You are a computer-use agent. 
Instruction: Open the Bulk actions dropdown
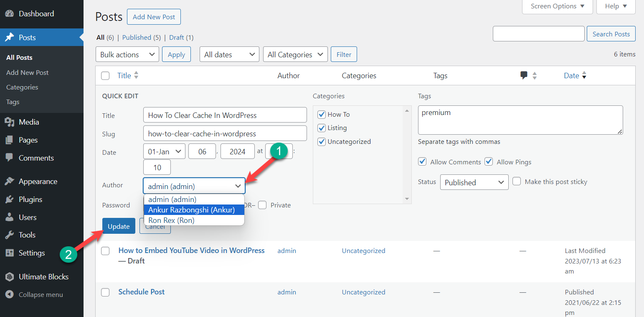click(x=127, y=54)
